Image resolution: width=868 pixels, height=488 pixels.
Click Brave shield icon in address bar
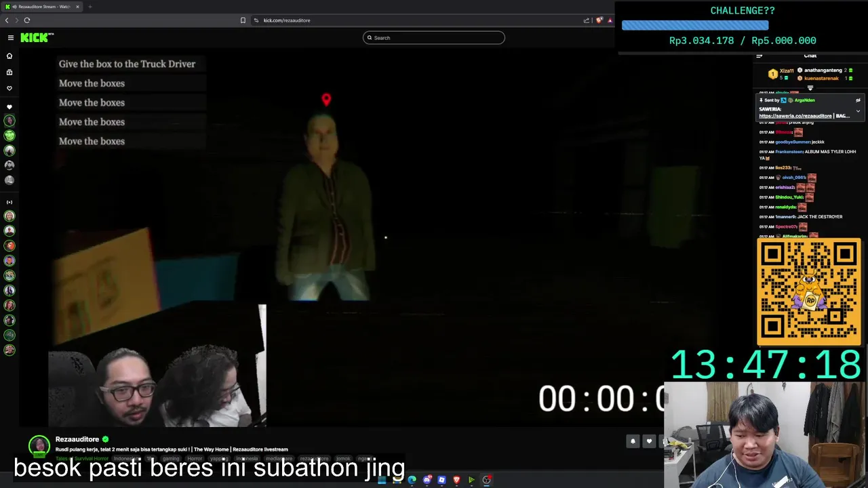coord(599,20)
